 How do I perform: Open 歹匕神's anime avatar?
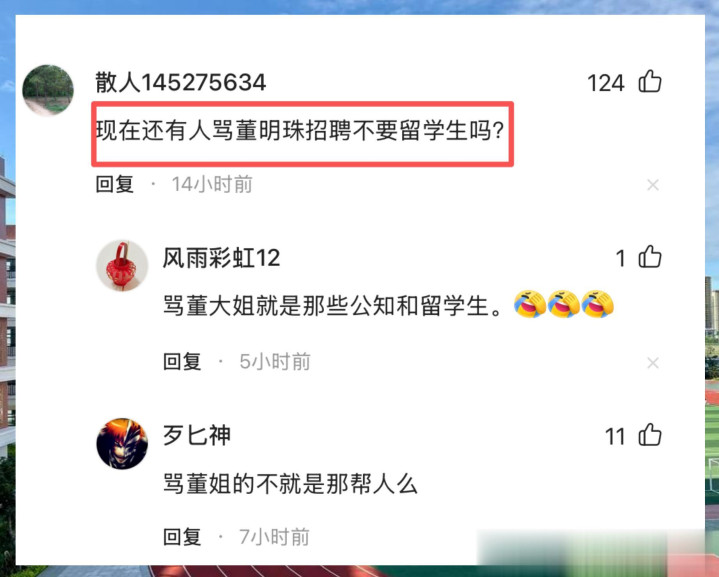[x=122, y=443]
